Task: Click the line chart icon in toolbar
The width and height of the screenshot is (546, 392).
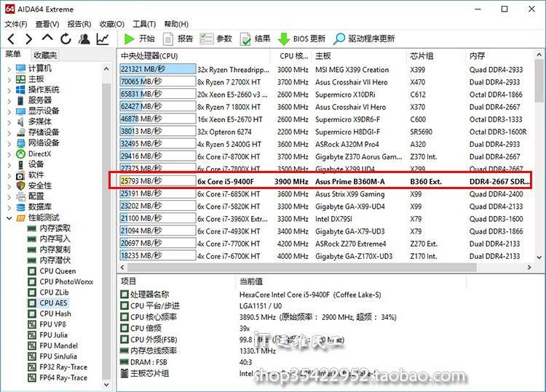Action: 103,39
